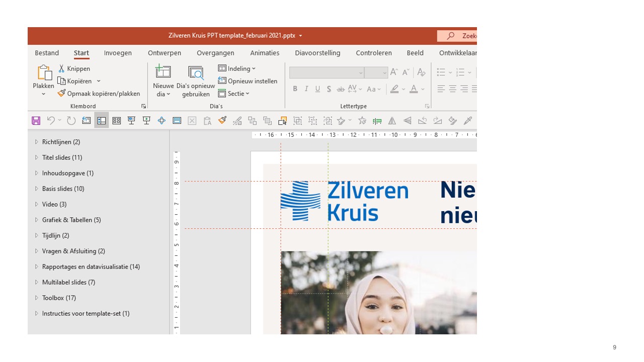Toggle left text alignment

(441, 89)
